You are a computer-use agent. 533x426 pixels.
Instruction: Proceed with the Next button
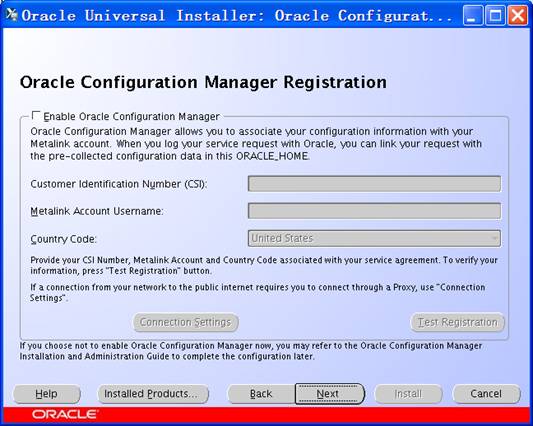pos(329,394)
